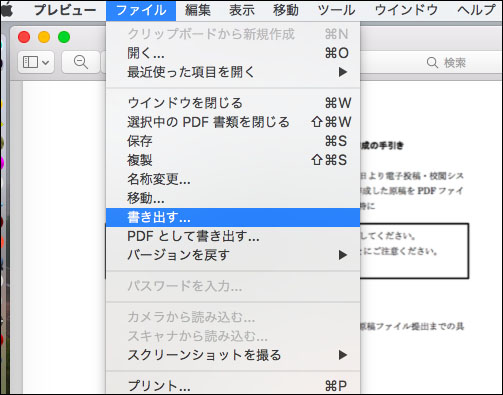Click the zoom out magnifier icon
This screenshot has height=395, width=503.
click(81, 62)
